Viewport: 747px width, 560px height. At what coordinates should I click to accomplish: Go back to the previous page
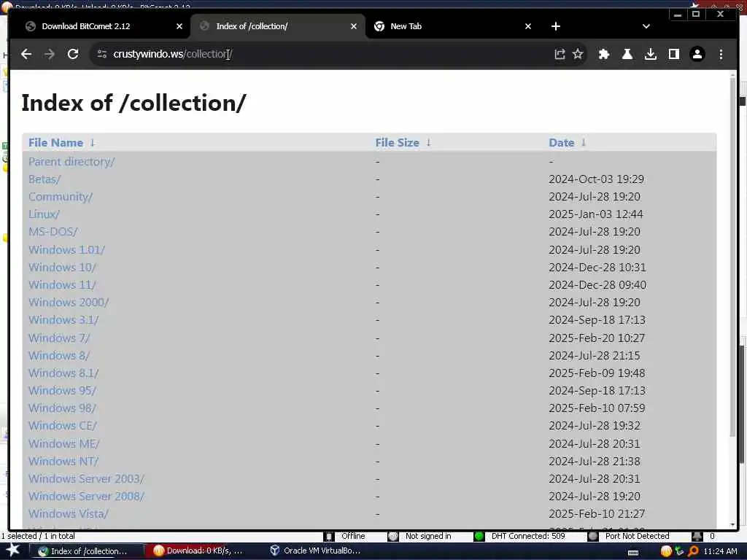(26, 54)
